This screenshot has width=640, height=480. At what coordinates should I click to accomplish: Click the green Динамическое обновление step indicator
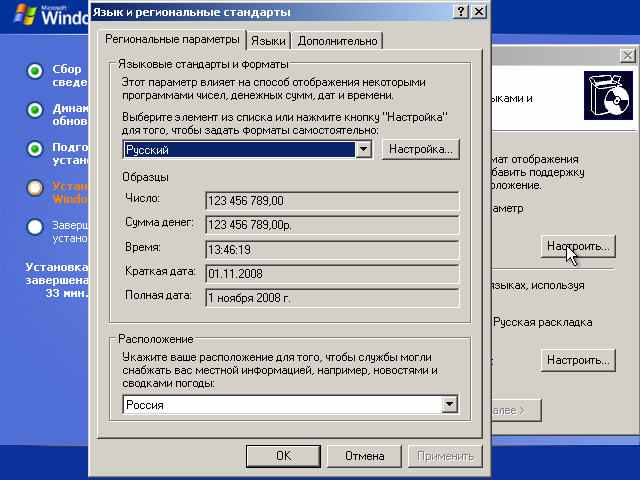(35, 110)
